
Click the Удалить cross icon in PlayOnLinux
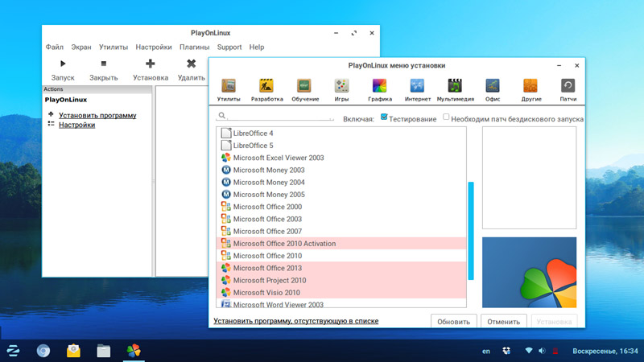191,64
